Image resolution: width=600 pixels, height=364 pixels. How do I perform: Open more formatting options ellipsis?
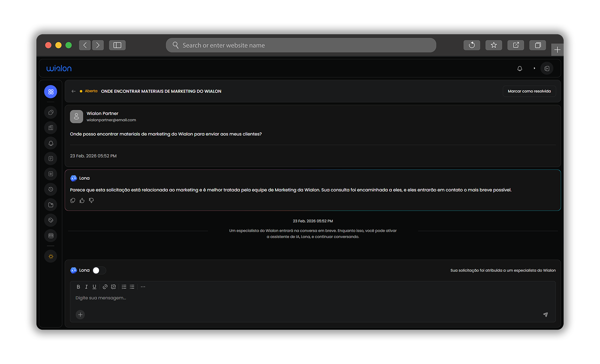143,287
